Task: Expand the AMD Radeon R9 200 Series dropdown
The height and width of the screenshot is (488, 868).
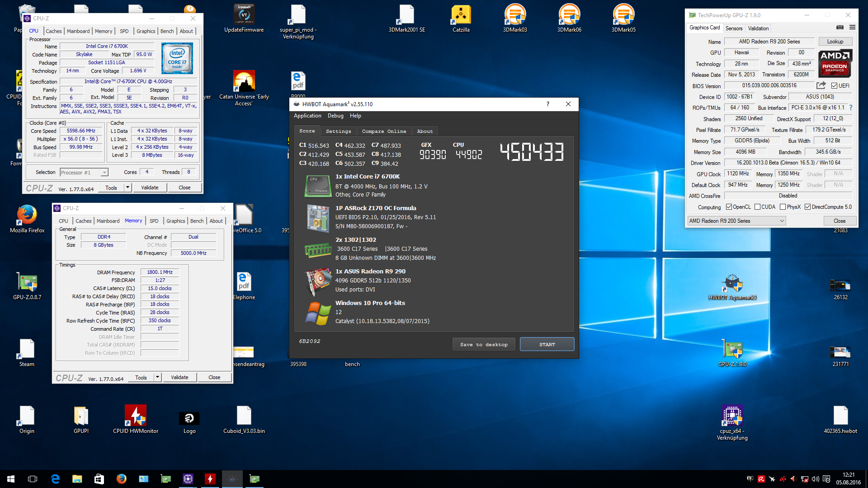Action: [737, 221]
